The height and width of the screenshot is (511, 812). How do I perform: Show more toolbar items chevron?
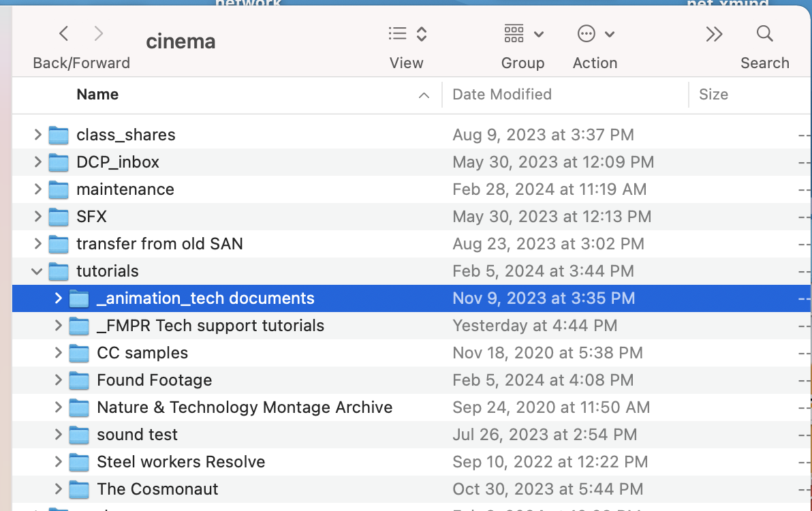[714, 33]
